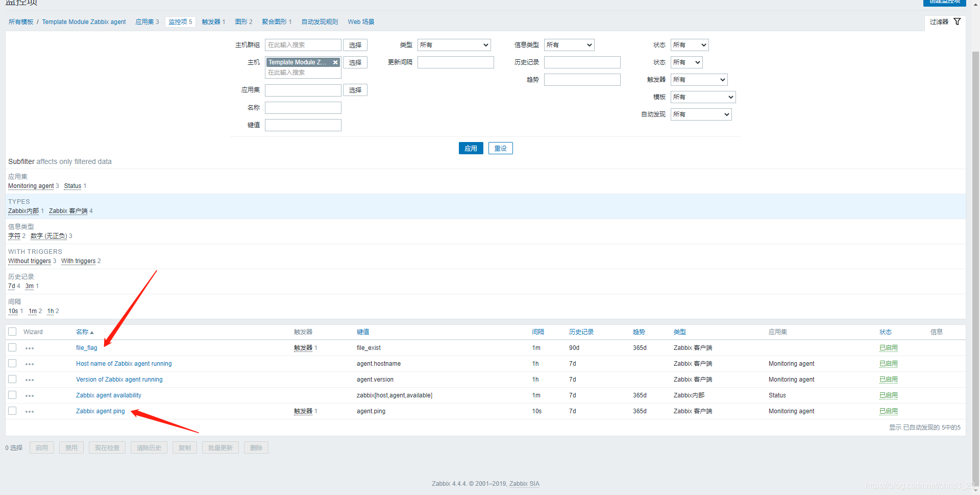Open the 信息类型 dropdown

[569, 45]
